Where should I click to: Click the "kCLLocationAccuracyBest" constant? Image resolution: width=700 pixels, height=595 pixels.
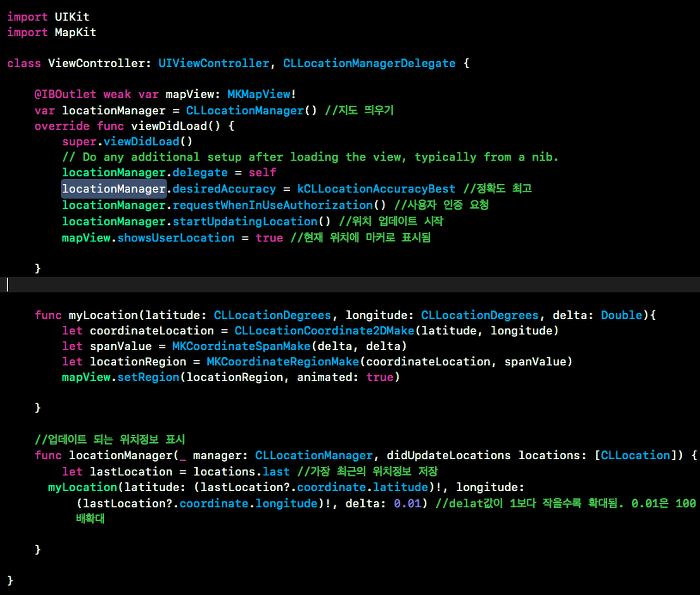[x=376, y=189]
